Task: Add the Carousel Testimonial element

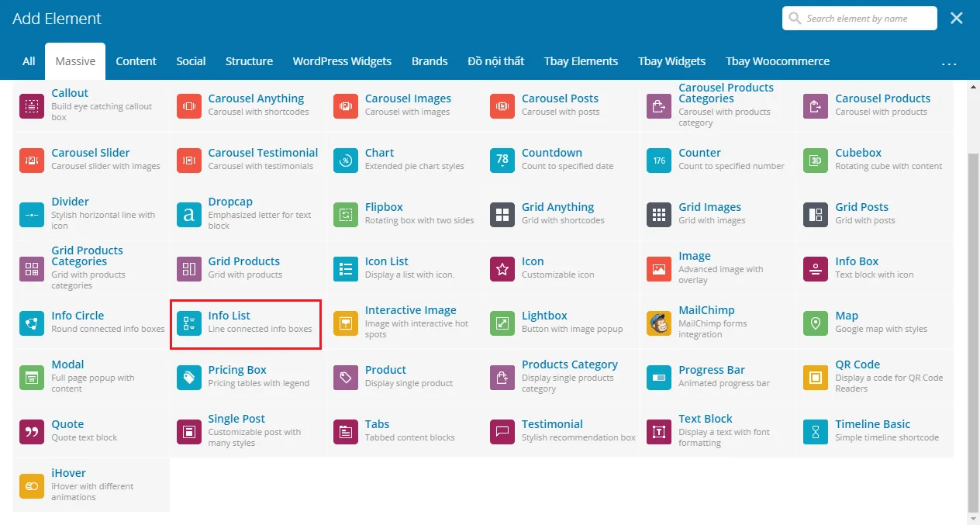Action: click(248, 161)
